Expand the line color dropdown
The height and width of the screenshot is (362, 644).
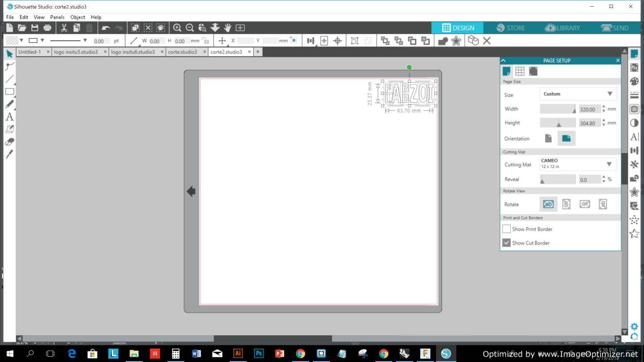click(42, 41)
